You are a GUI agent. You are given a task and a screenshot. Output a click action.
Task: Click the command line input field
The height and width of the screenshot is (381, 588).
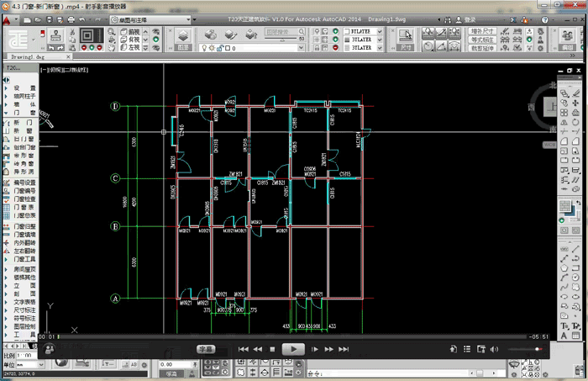tap(388, 373)
